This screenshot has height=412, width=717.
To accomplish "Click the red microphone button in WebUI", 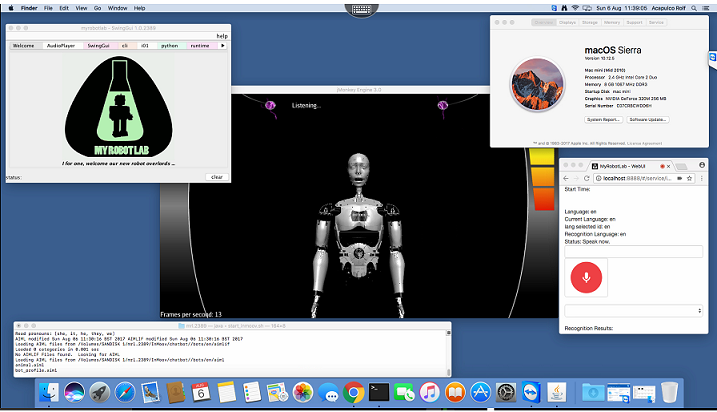I will pyautogui.click(x=586, y=277).
